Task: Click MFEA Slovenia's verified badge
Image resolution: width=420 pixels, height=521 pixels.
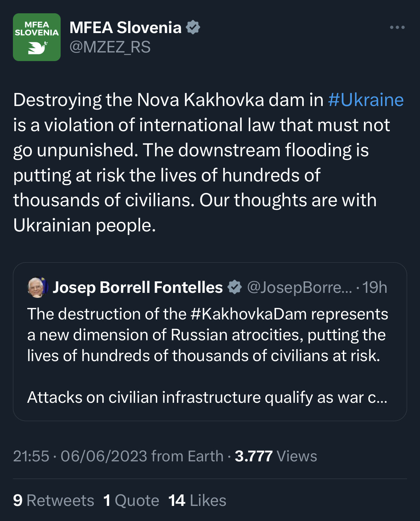Action: [x=193, y=28]
